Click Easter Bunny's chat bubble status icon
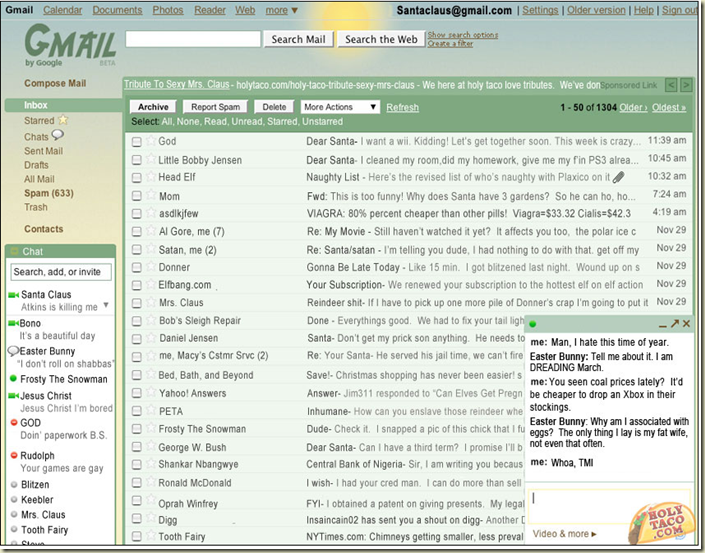This screenshot has height=553, width=705. click(13, 351)
